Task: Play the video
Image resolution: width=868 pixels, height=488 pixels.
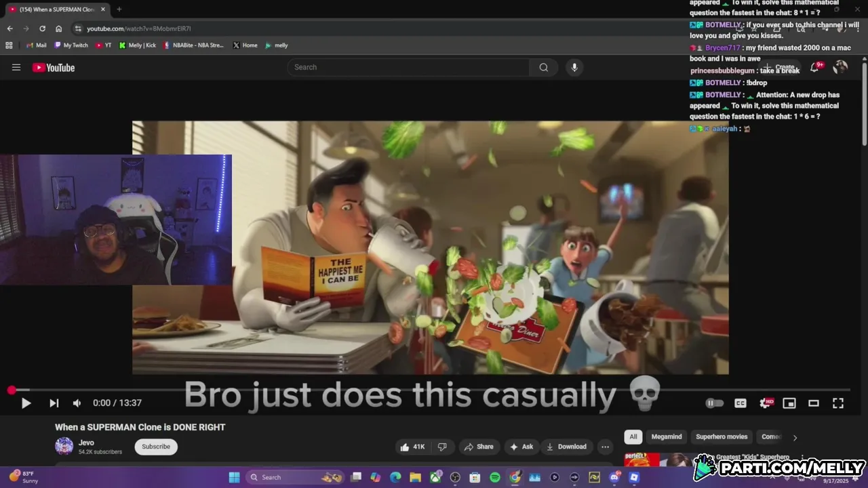Action: pyautogui.click(x=26, y=403)
